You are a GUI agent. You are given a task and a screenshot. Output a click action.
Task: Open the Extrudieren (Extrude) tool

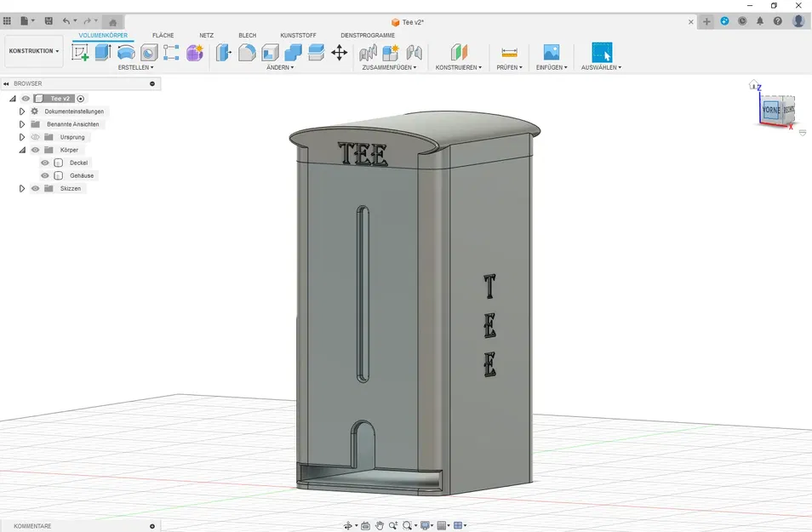[x=102, y=53]
